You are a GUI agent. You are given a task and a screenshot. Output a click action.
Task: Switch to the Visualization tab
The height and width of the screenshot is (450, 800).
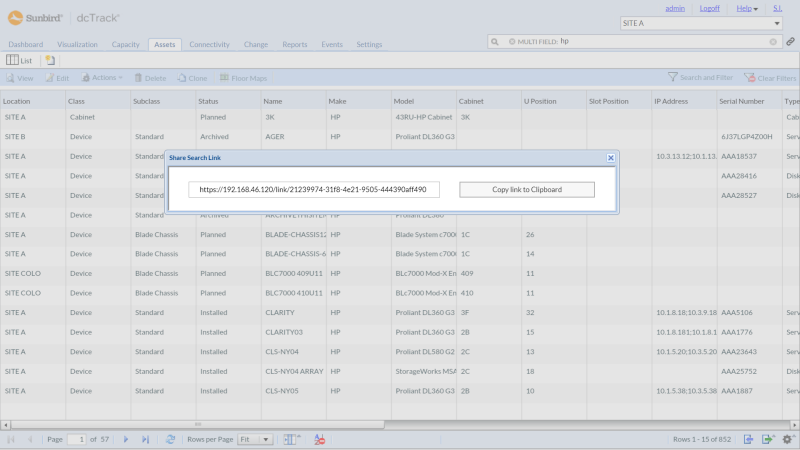pyautogui.click(x=77, y=44)
